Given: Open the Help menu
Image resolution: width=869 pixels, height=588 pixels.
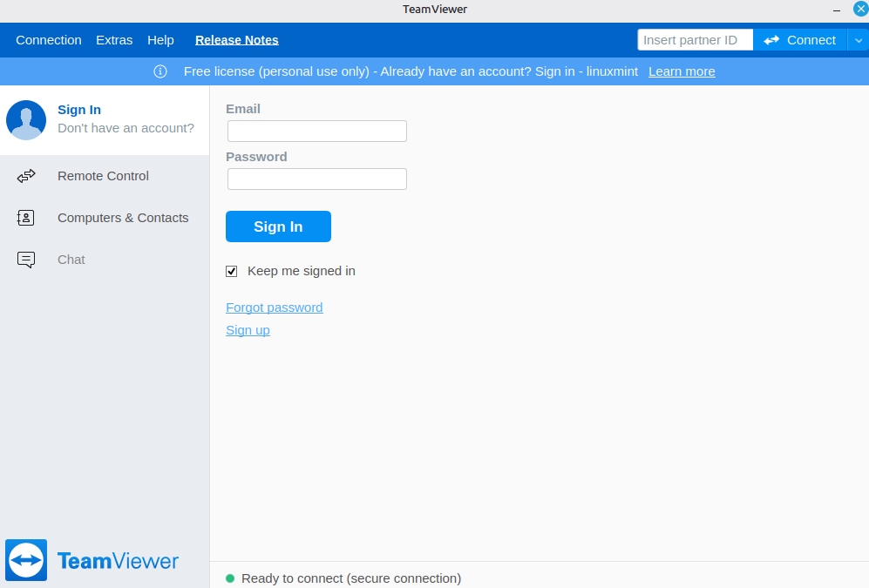Looking at the screenshot, I should tap(160, 39).
